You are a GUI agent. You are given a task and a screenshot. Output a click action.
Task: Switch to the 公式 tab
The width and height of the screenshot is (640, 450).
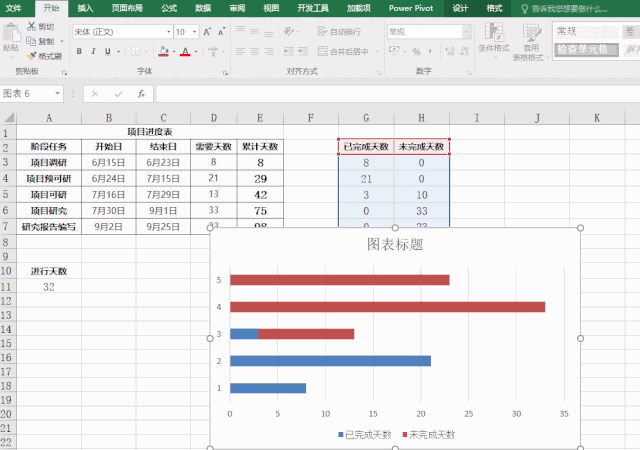(169, 8)
